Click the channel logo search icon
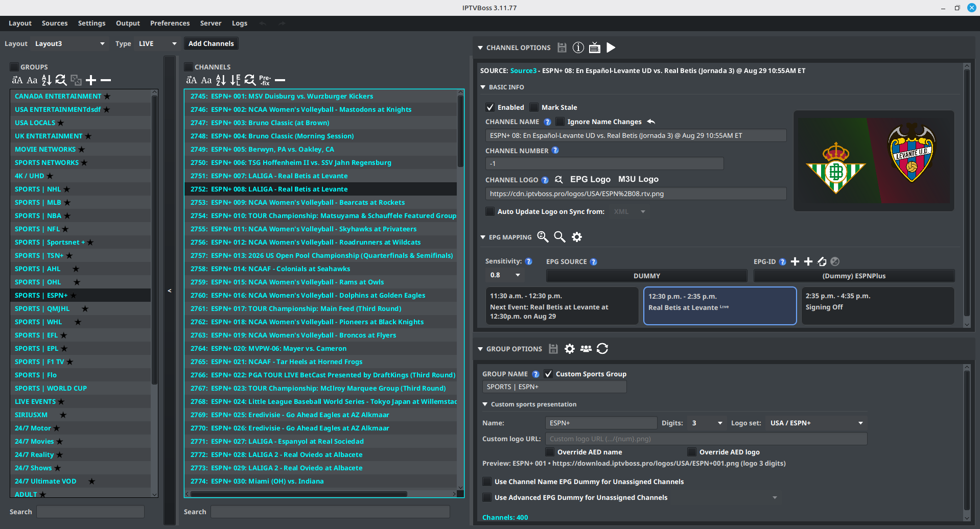This screenshot has height=529, width=980. tap(559, 180)
